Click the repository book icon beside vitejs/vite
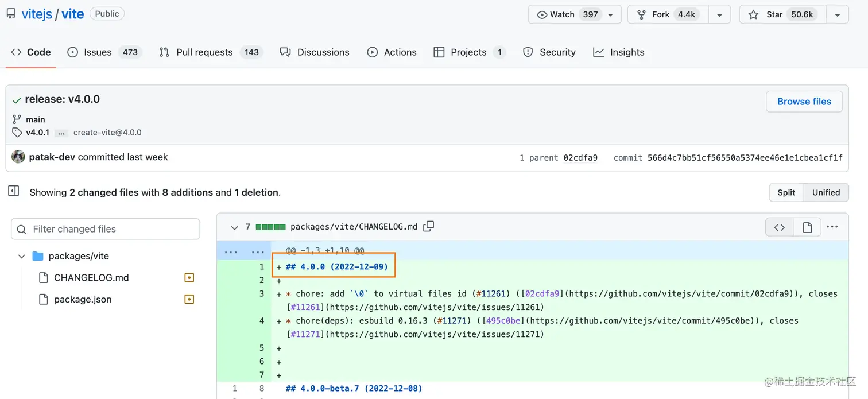Screen dimensions: 868x399 coord(10,13)
